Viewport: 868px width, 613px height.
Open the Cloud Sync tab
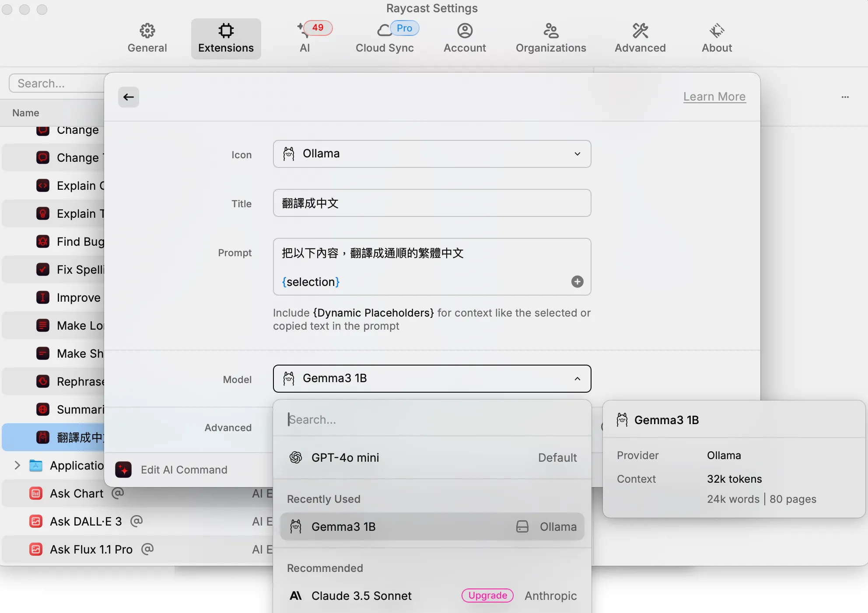click(385, 38)
